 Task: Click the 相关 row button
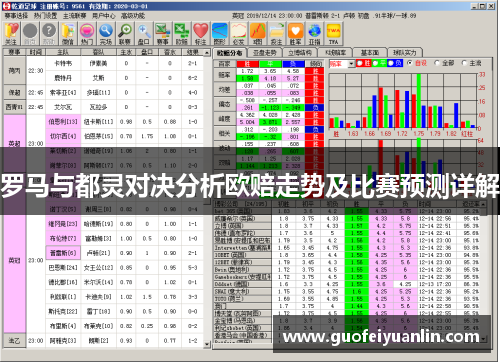224,133
